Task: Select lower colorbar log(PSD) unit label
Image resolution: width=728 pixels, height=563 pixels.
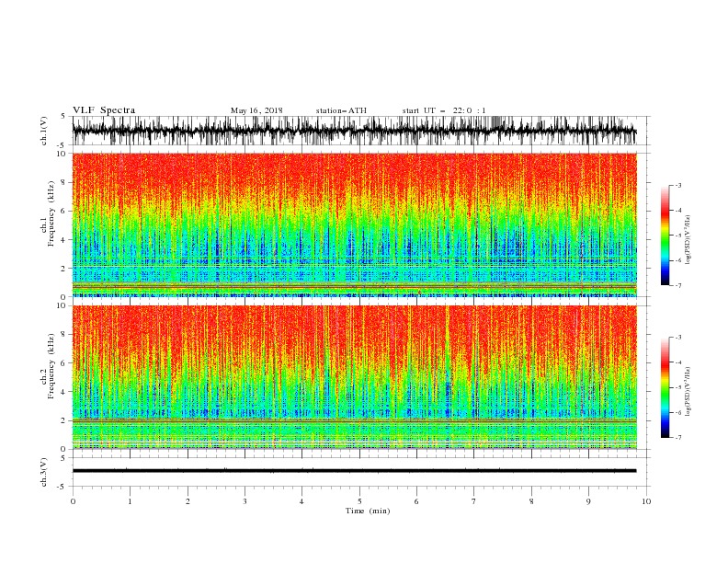Action: coord(688,392)
